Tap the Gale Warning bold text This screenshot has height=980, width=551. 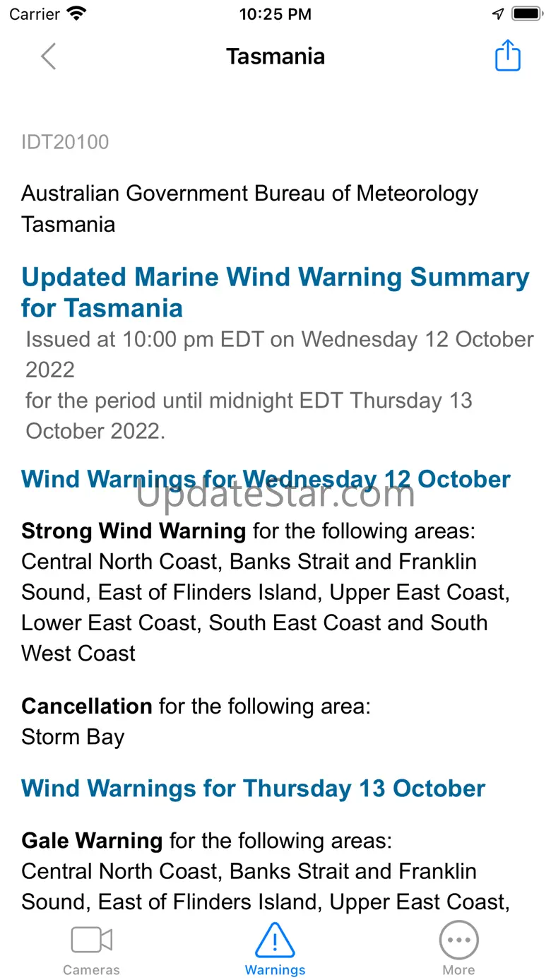(92, 841)
